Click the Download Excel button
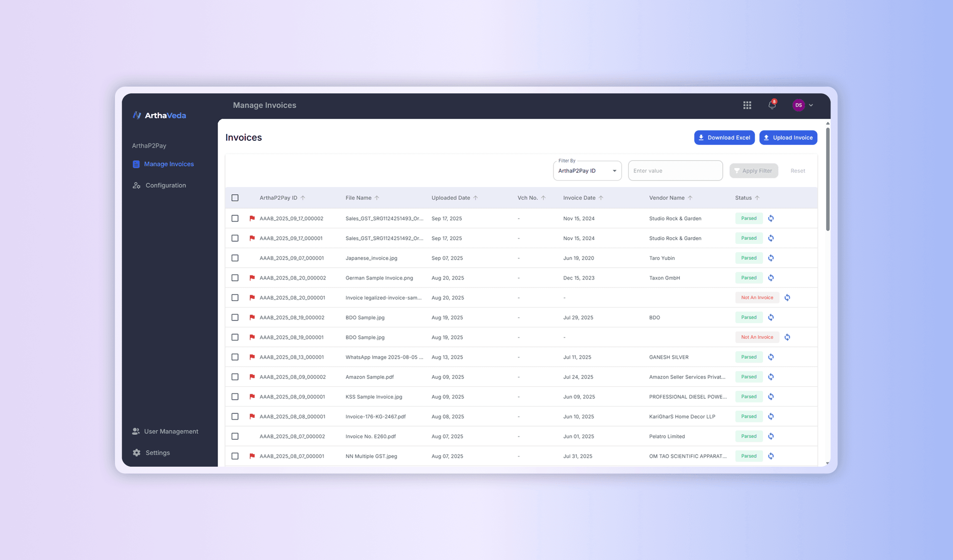Image resolution: width=953 pixels, height=560 pixels. tap(724, 138)
